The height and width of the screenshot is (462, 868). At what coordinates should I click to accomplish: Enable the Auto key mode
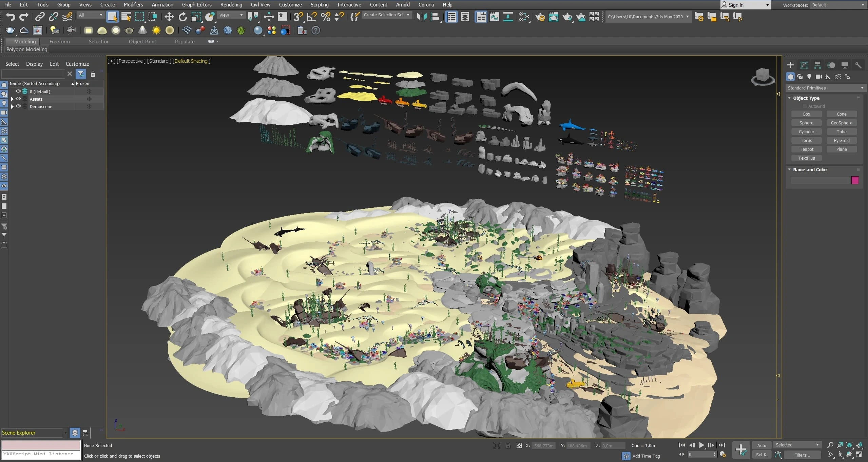click(x=761, y=445)
